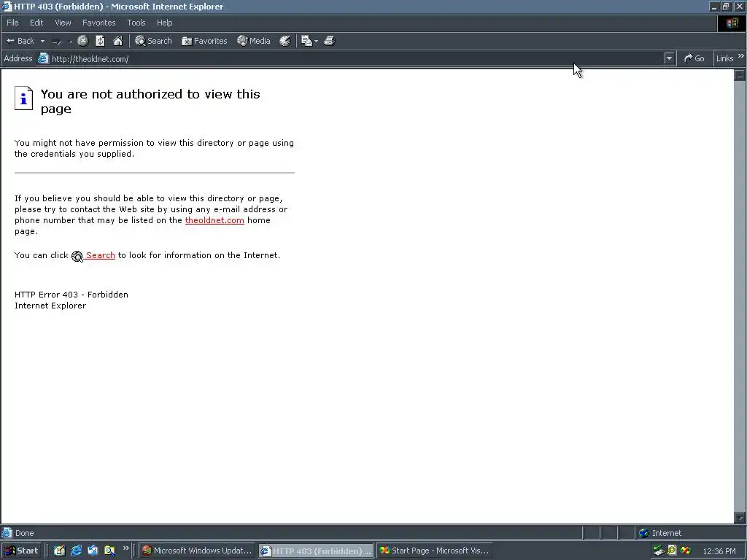Print the page with the Print icon
This screenshot has width=747, height=560.
[x=330, y=41]
